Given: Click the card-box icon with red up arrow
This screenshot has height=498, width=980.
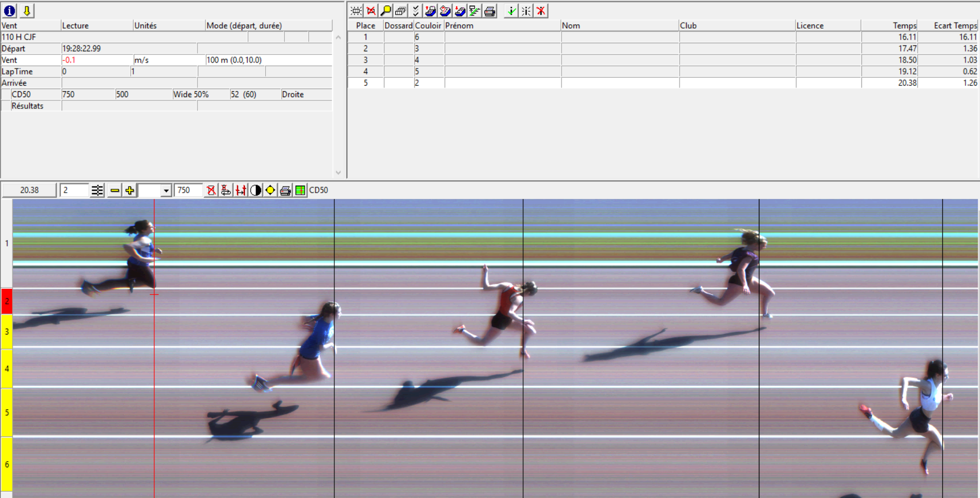Looking at the screenshot, I should [x=430, y=11].
